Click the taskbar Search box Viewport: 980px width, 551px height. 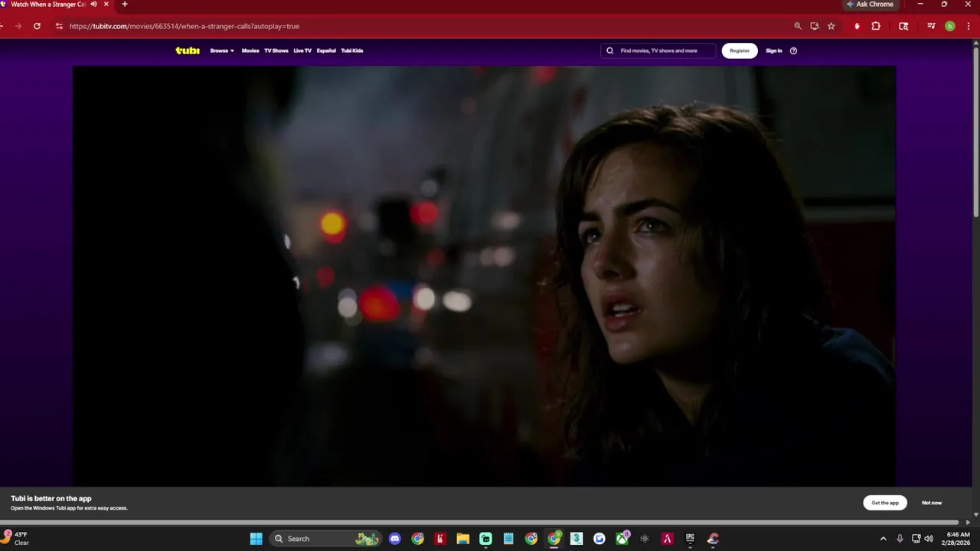pyautogui.click(x=327, y=539)
